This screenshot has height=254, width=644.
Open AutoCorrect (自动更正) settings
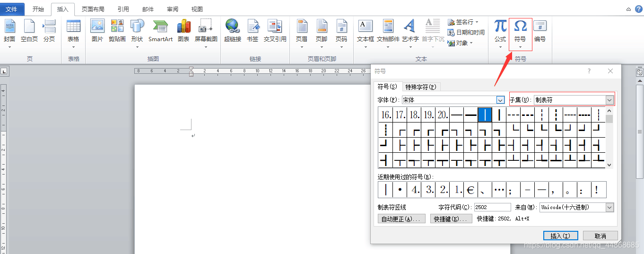tap(401, 219)
